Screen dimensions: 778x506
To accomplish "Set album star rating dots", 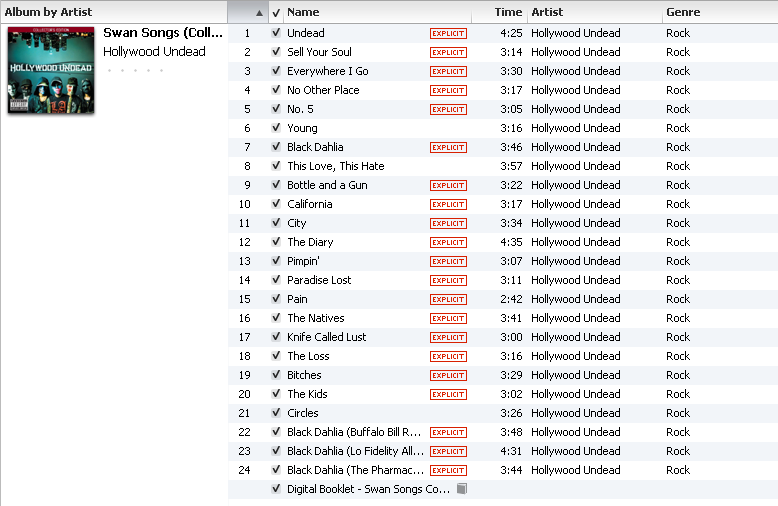I will (x=135, y=71).
